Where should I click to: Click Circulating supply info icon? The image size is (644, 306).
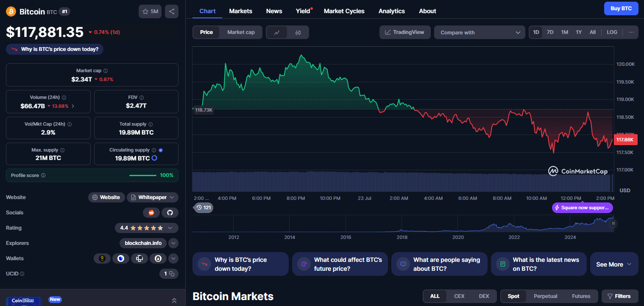154,150
